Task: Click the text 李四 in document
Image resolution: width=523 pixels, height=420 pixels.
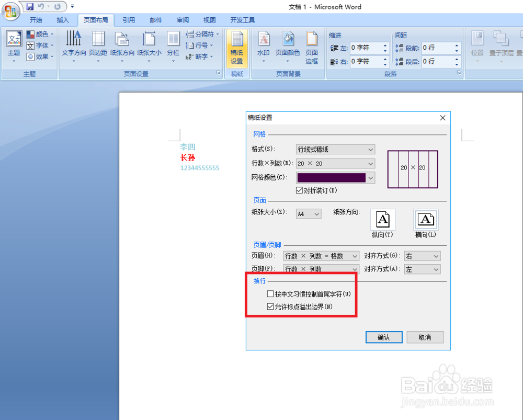Action: point(188,147)
